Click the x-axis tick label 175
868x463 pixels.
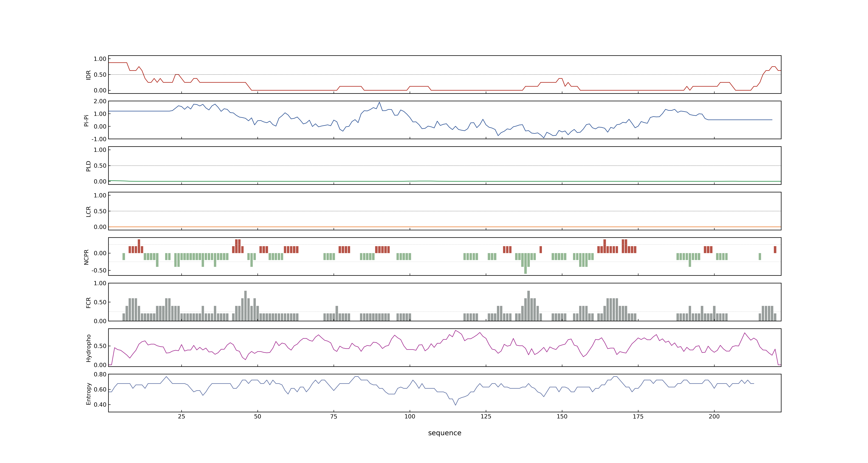pos(638,416)
